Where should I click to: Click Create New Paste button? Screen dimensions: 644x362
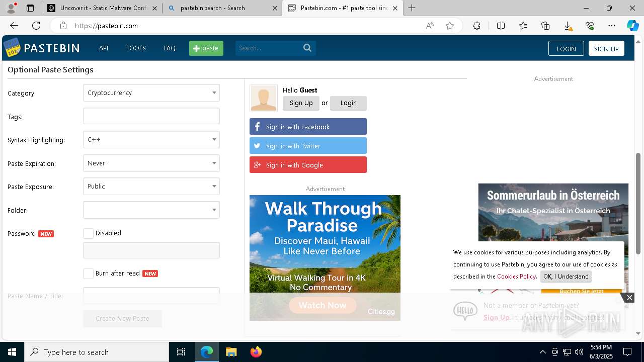tap(122, 318)
